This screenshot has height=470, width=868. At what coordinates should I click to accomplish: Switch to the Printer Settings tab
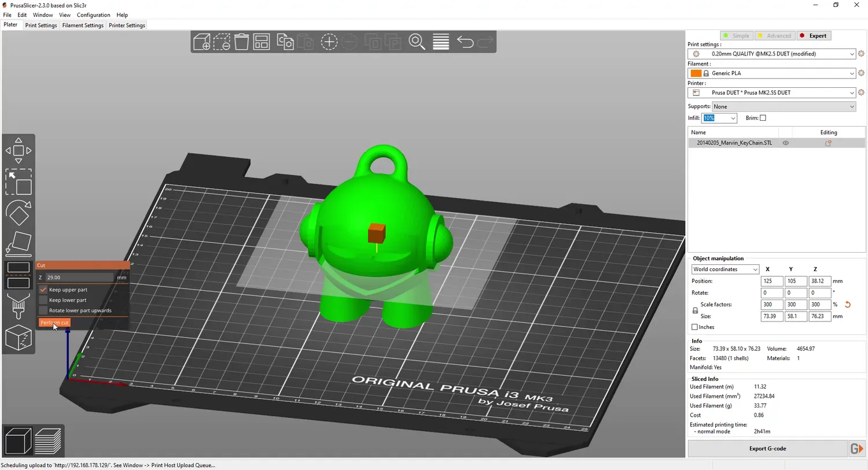pos(127,25)
